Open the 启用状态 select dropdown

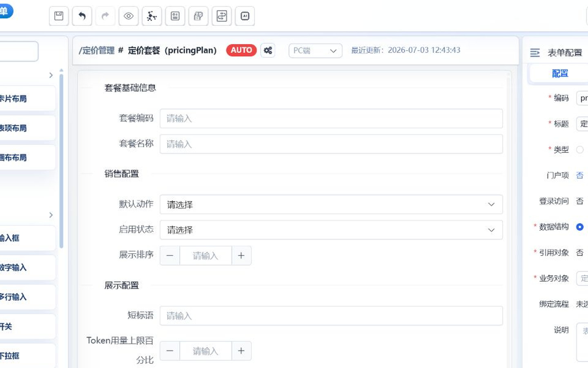click(331, 230)
